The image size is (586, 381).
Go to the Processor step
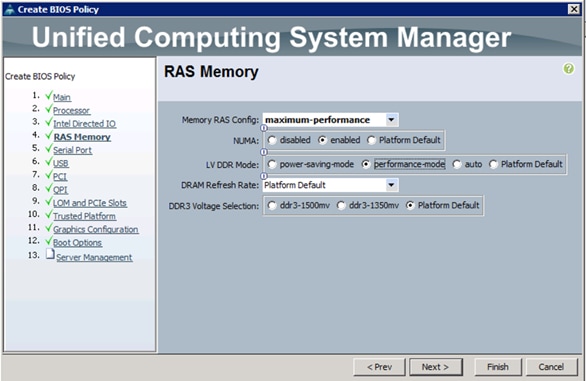71,111
